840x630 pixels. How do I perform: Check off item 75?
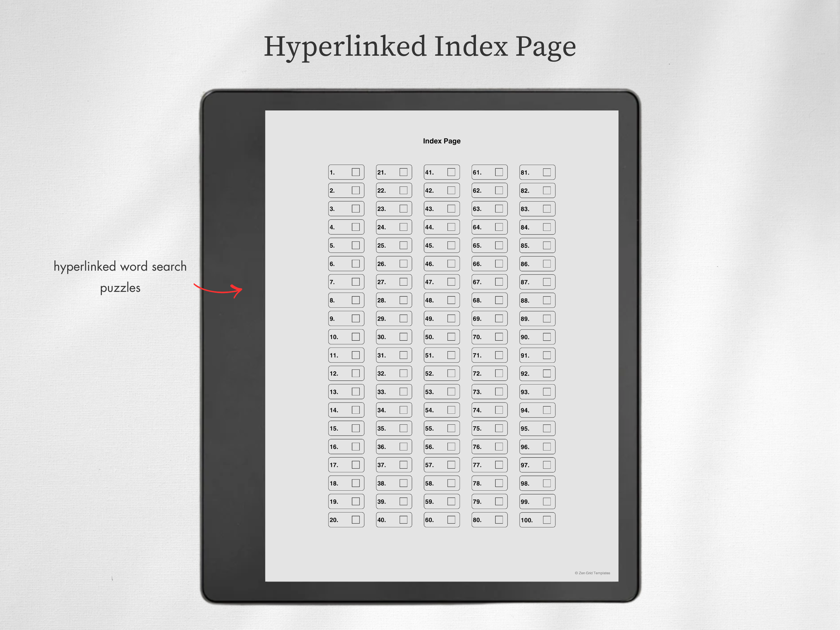(499, 428)
